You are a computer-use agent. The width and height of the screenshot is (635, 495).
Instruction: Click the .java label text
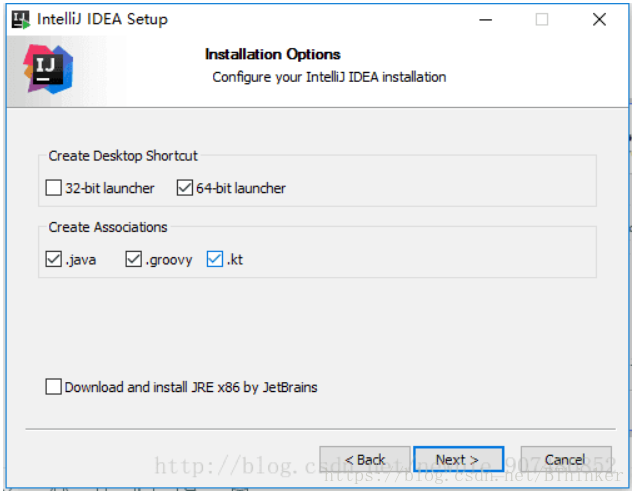81,260
